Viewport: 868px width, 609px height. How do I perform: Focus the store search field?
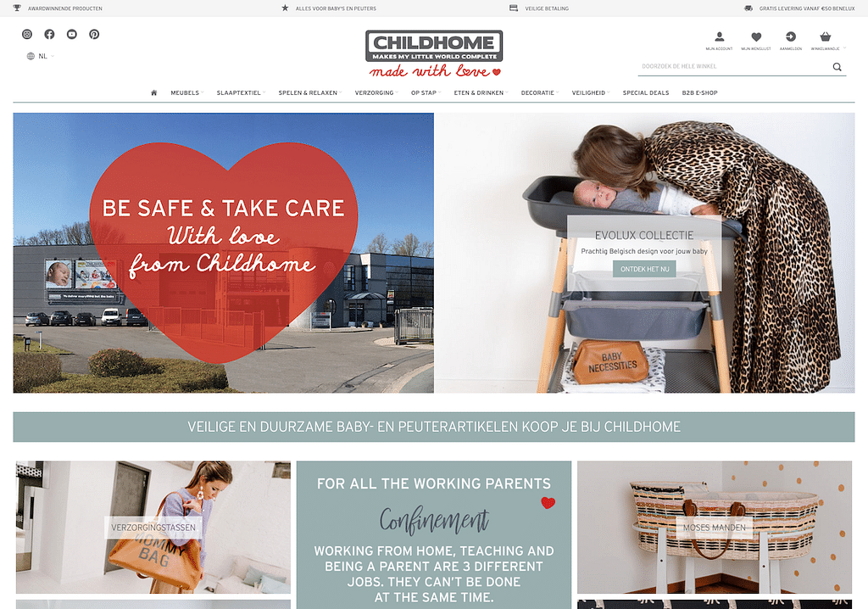click(733, 66)
